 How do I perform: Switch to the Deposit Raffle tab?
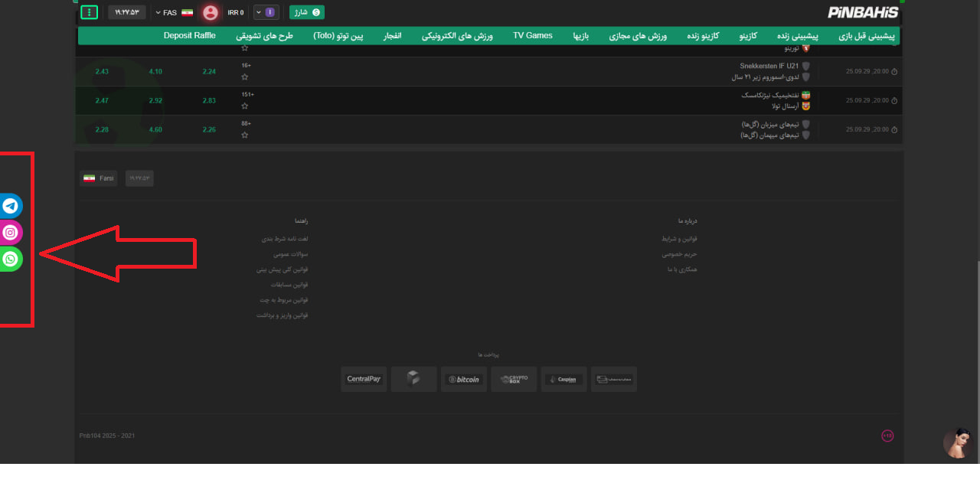point(189,36)
